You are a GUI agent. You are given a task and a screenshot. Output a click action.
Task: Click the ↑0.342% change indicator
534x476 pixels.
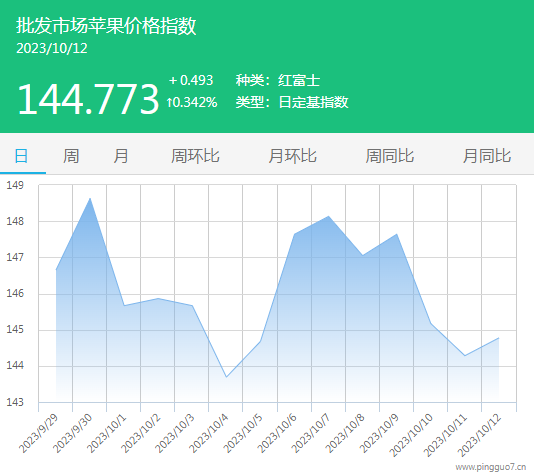coord(192,102)
